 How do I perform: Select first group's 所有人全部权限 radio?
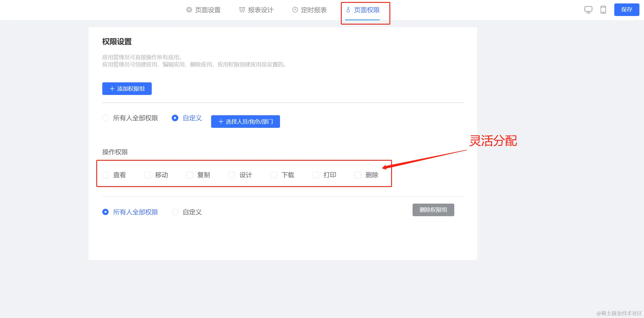(105, 118)
